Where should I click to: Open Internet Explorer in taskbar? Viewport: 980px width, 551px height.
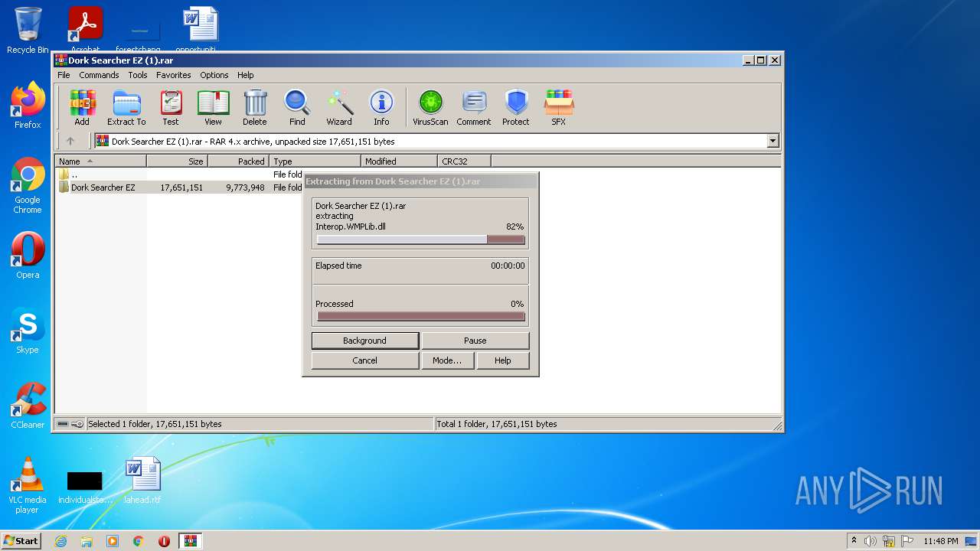coord(60,541)
